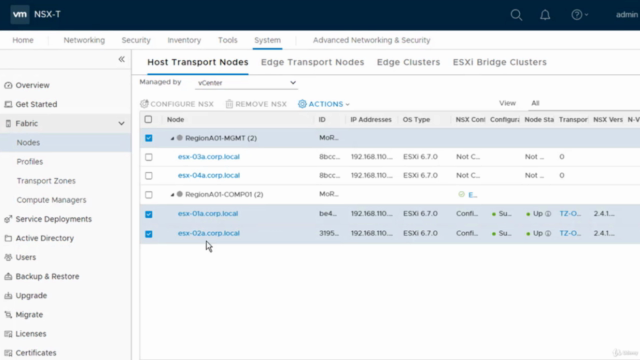Check the RegionA01-COMP01 checkbox
Image resolution: width=640 pixels, height=360 pixels.
click(149, 195)
